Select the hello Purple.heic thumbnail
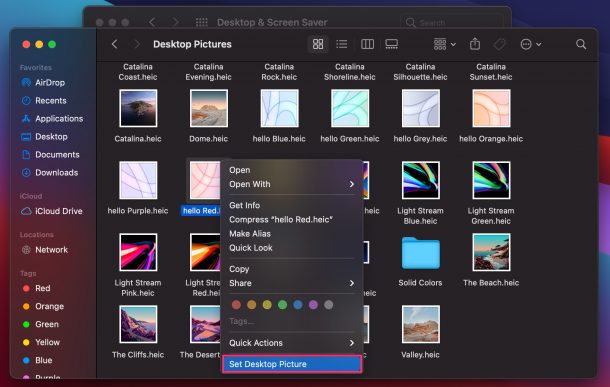The height and width of the screenshot is (387, 610). (x=138, y=180)
